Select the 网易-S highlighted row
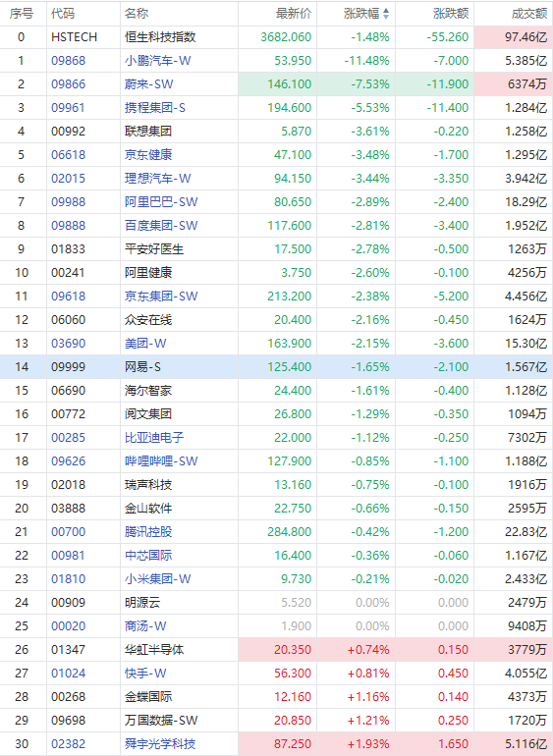Screen dimensions: 553x756 [277, 367]
